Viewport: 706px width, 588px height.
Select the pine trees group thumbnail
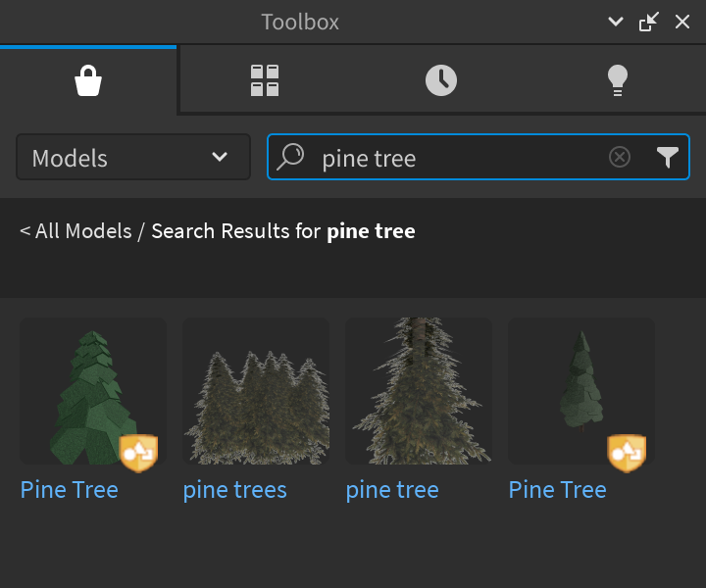[x=256, y=392]
